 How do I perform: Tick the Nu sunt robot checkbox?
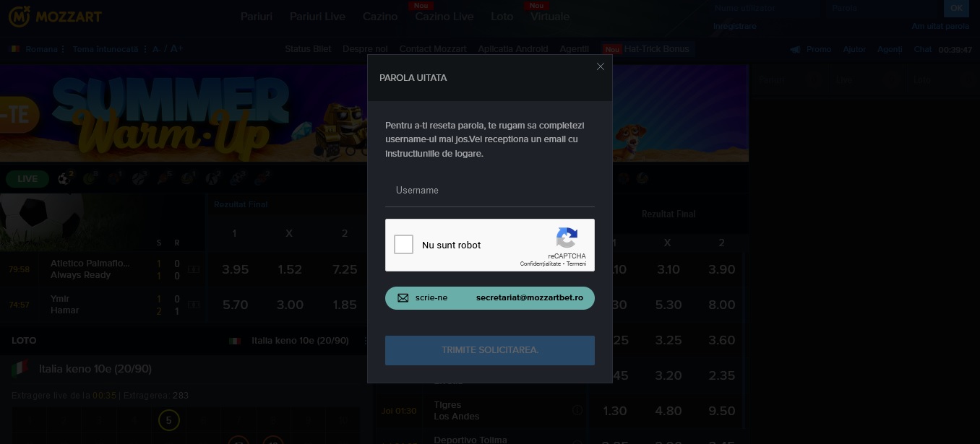coord(403,245)
